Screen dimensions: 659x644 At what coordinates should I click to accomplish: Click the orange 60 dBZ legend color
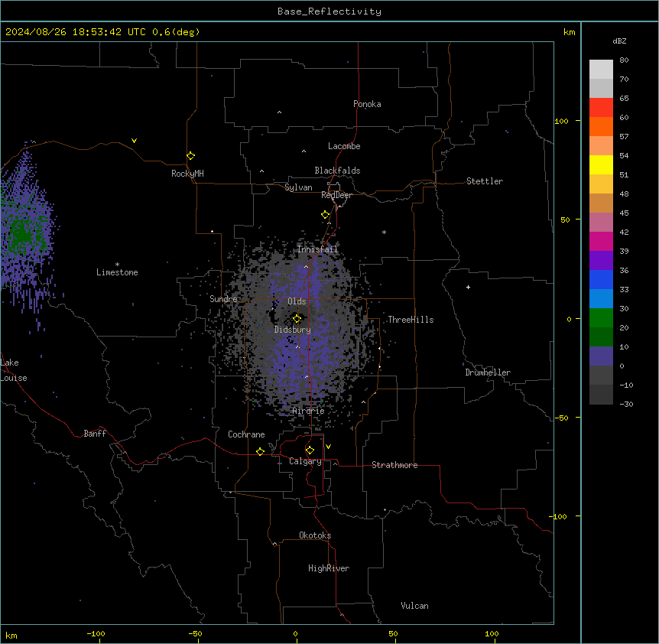point(601,126)
